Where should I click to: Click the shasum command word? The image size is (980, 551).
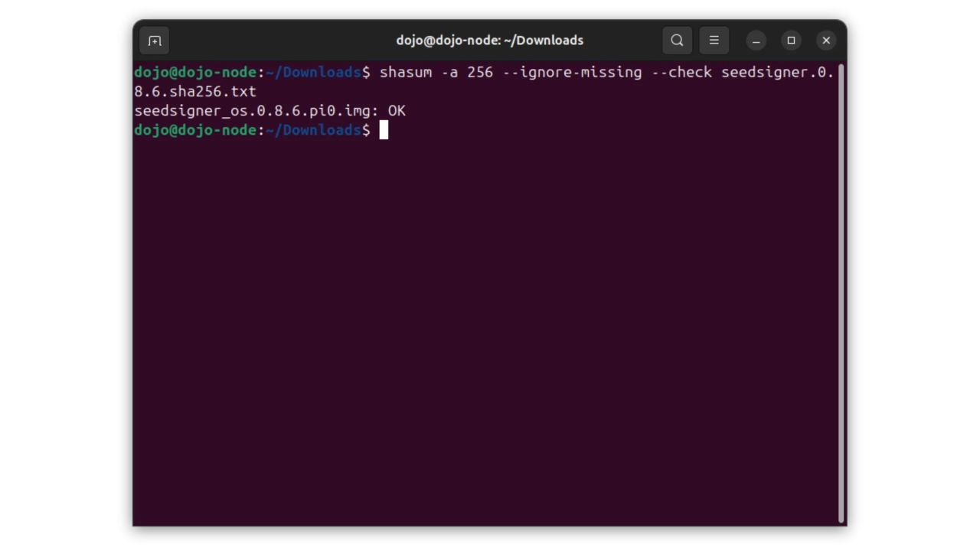406,73
